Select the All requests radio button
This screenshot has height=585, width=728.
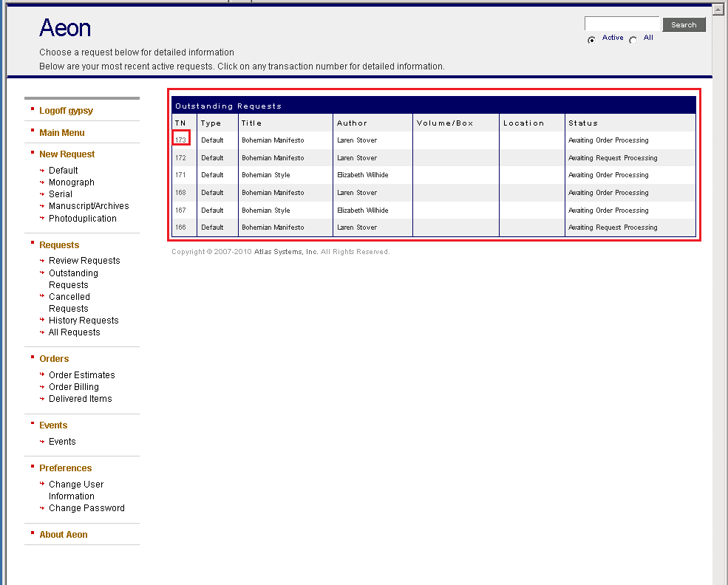pos(632,40)
